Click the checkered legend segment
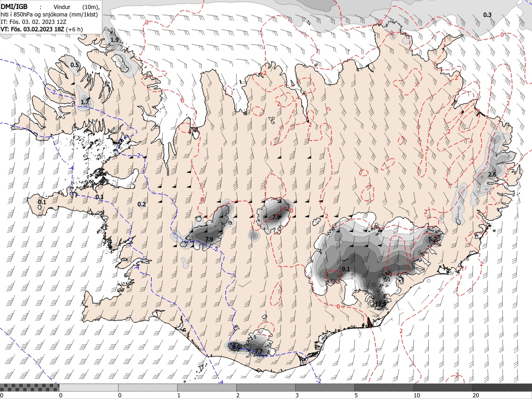The image size is (532, 399). click(29, 387)
